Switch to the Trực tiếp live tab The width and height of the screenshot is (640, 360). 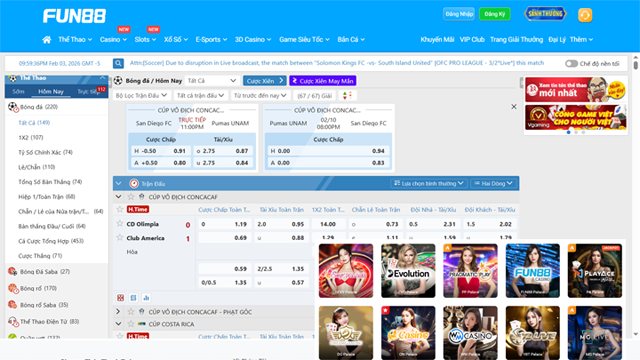[x=89, y=91]
